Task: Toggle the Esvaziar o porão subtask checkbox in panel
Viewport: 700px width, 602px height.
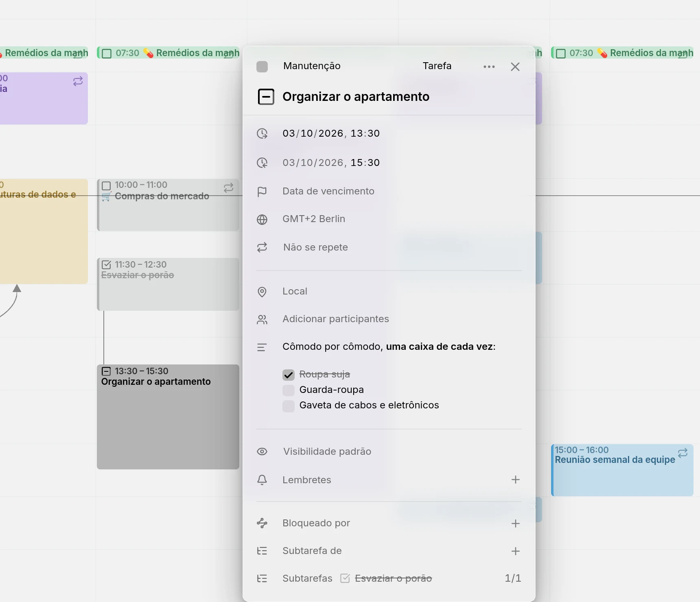Action: [345, 578]
